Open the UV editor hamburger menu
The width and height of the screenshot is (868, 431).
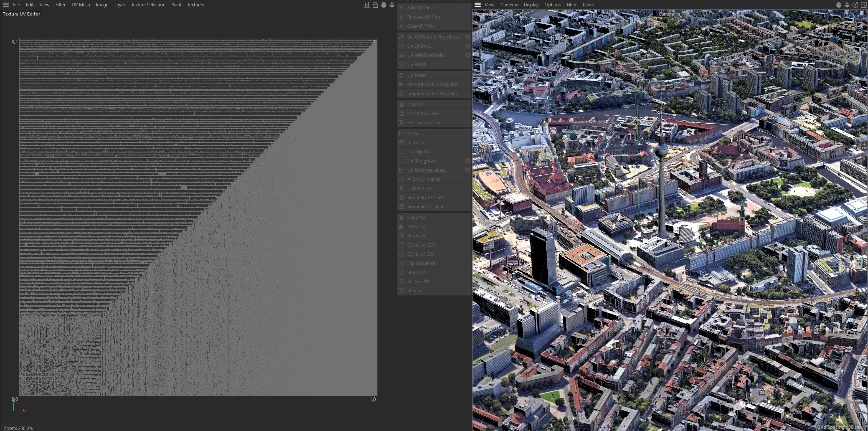(6, 5)
